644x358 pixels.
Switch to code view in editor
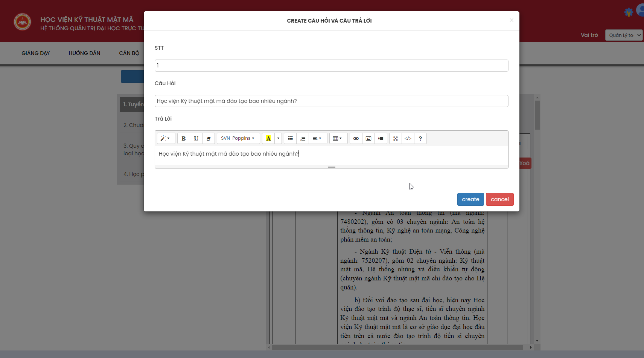point(408,138)
